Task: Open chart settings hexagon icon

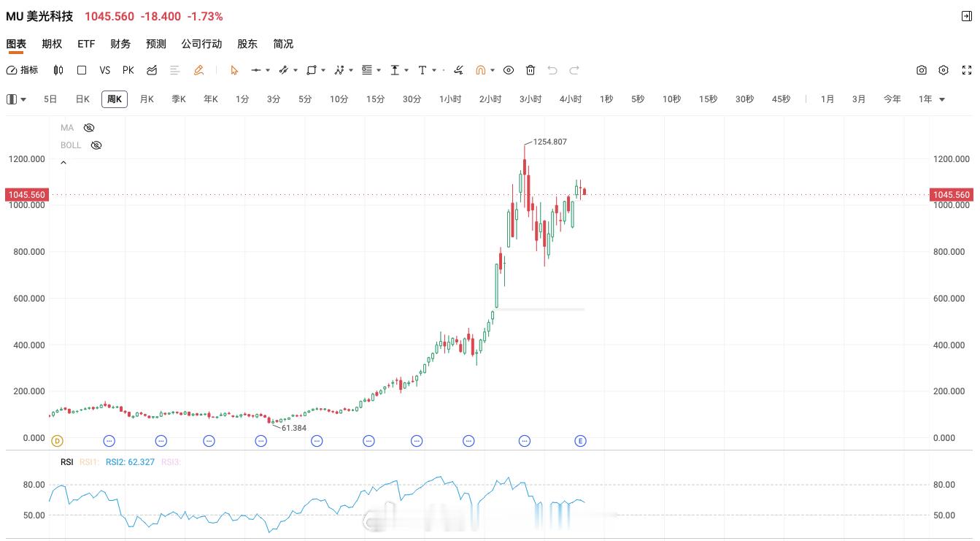Action: coord(944,70)
